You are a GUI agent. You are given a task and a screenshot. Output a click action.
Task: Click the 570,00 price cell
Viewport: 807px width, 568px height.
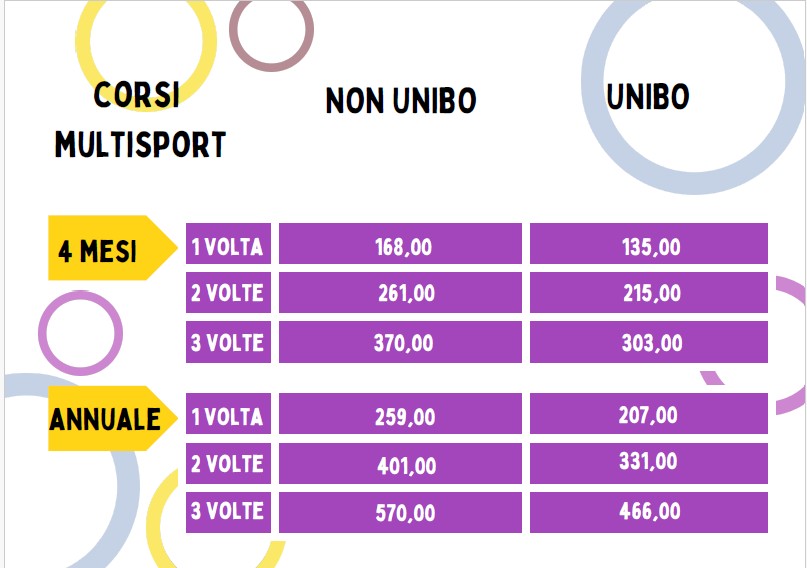[x=400, y=512]
